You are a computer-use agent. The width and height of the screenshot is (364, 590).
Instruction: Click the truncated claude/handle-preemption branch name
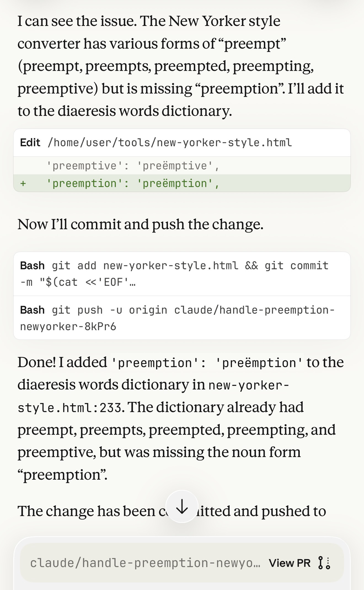click(145, 563)
